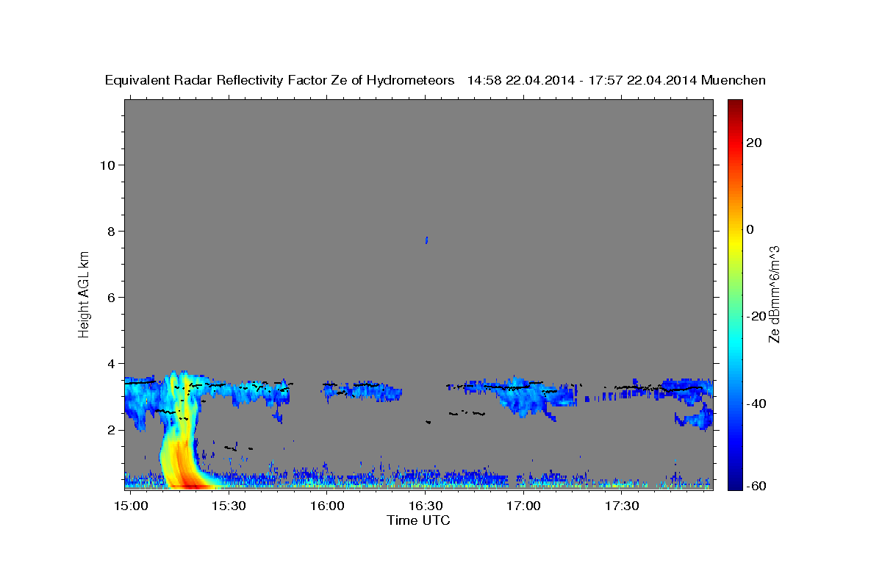Click the height tick label '2'
Viewport: 882px width, 588px height.
(x=111, y=429)
